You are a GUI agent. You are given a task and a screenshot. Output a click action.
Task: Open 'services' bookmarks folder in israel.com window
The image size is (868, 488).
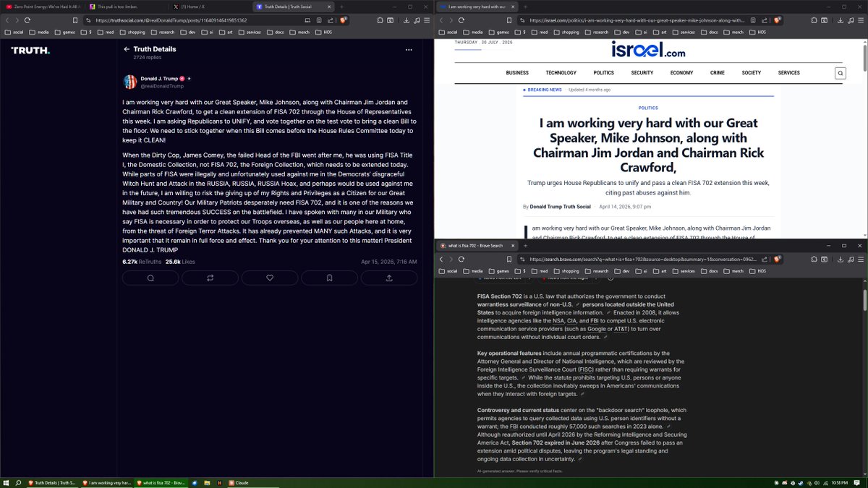click(684, 32)
